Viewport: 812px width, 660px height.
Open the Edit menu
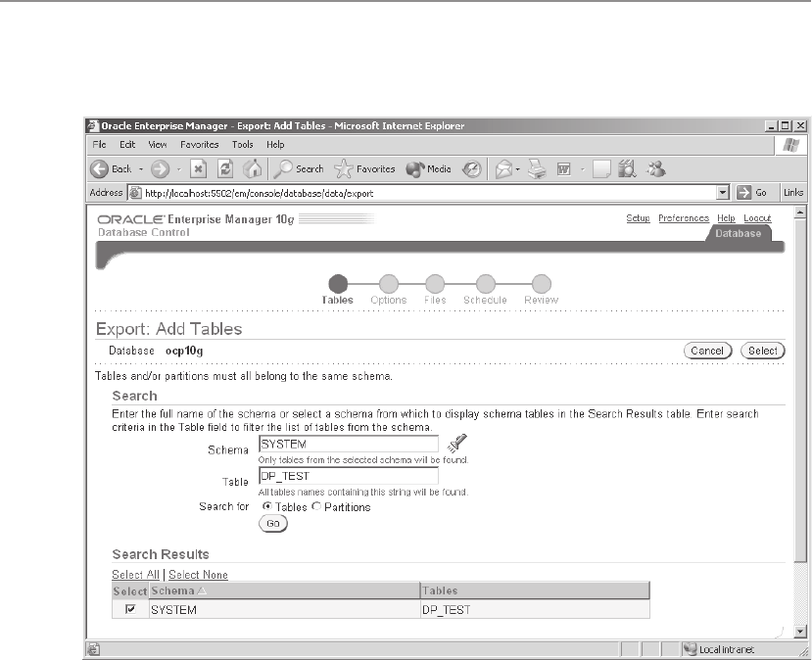click(x=127, y=145)
